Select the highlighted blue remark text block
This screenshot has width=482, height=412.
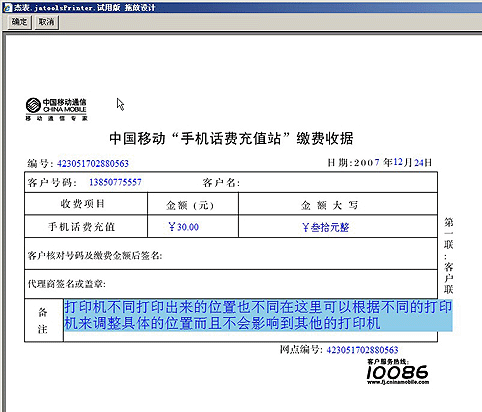pos(258,315)
